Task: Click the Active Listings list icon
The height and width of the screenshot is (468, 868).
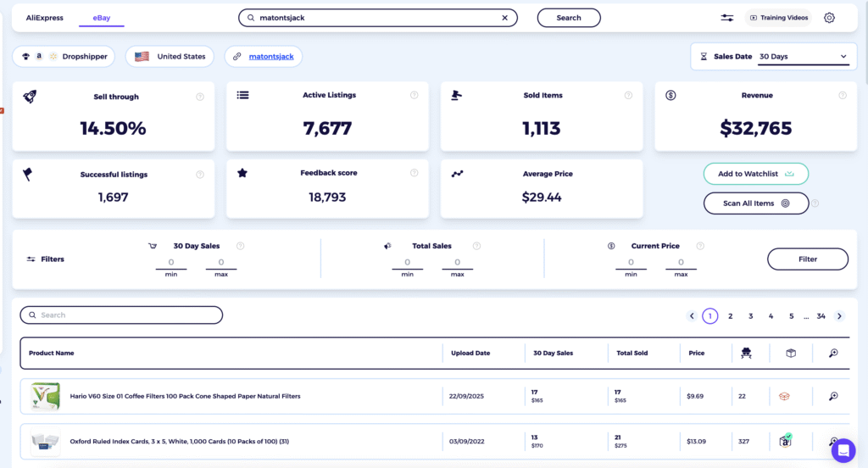Action: click(242, 95)
